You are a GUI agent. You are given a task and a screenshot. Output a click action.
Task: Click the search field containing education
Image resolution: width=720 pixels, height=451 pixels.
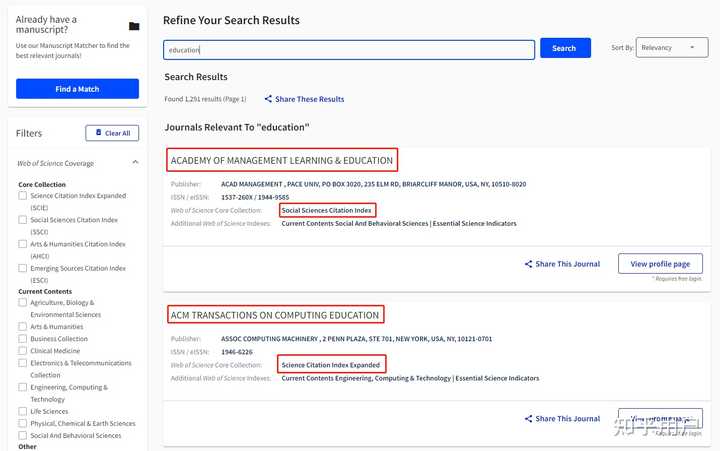[349, 50]
